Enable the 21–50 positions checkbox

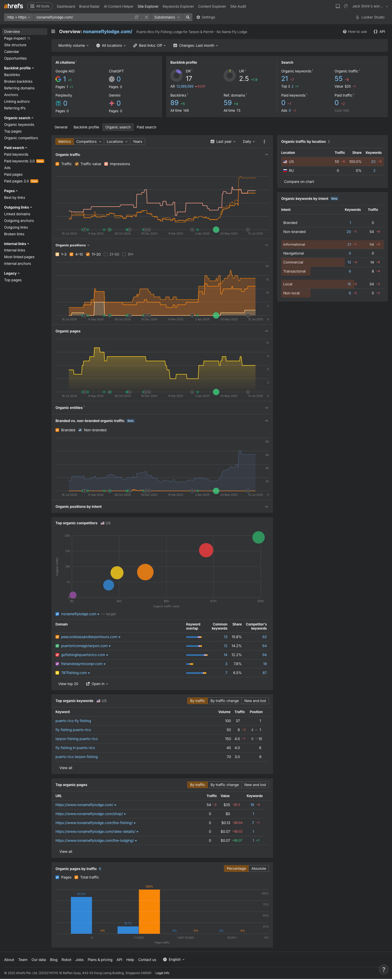tap(105, 255)
